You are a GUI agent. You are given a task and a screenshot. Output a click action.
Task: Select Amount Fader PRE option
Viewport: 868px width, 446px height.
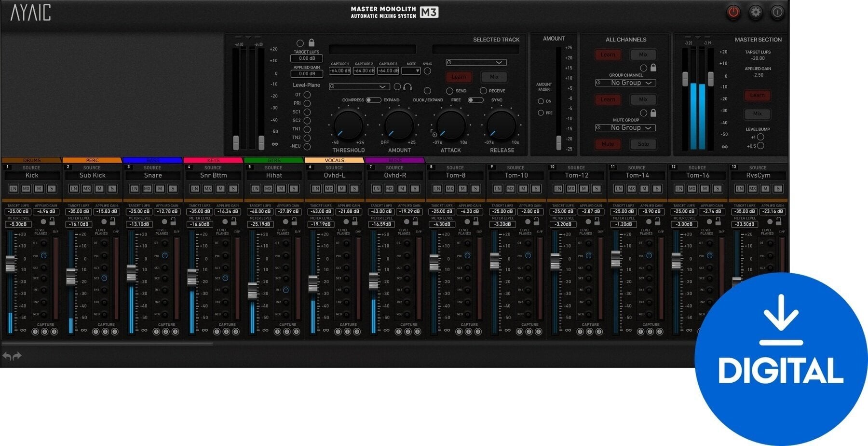[541, 113]
